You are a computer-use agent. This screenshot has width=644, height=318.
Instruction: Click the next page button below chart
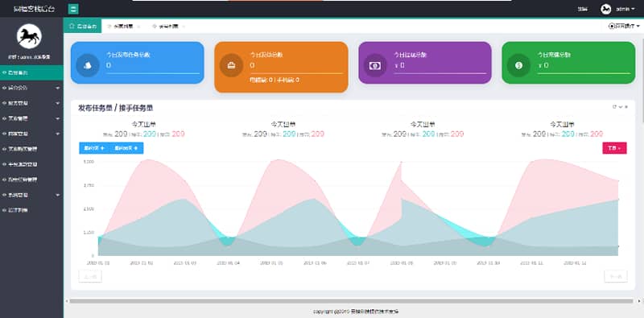pos(616,276)
